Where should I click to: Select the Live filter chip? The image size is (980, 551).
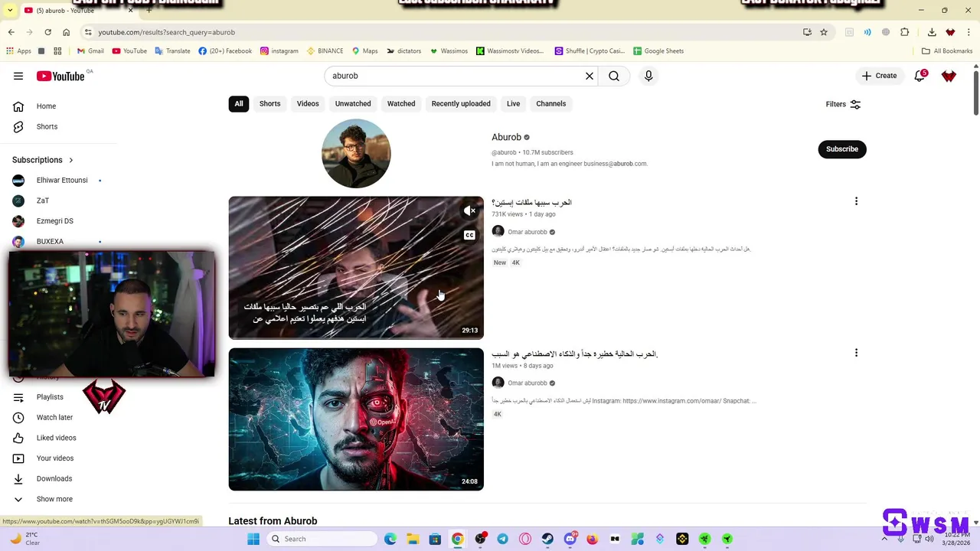click(513, 104)
